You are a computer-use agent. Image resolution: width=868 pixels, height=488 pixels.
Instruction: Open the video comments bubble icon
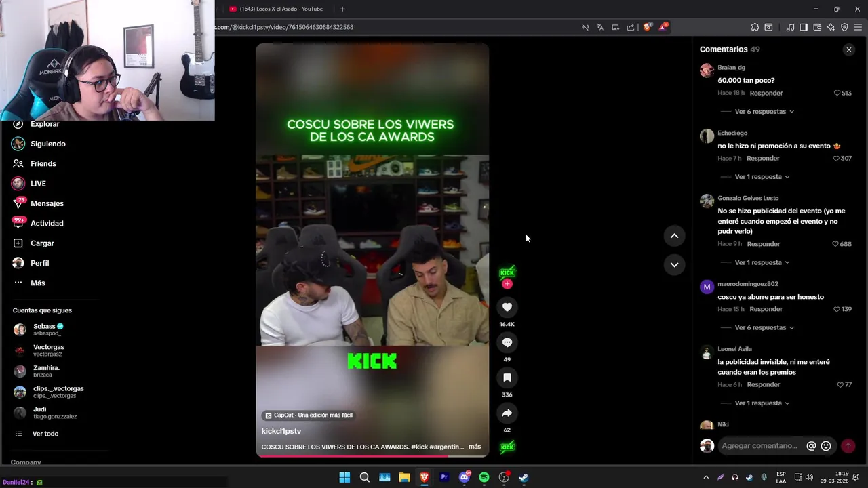(507, 342)
